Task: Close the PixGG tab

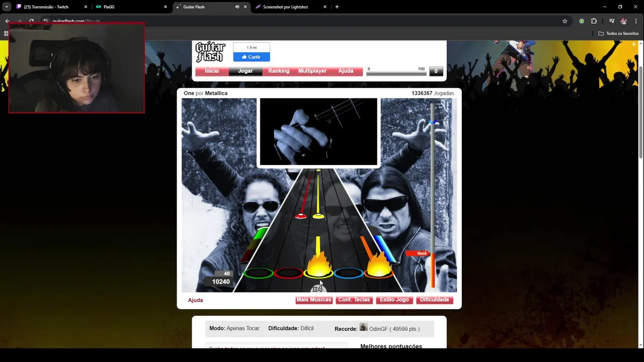Action: click(165, 7)
